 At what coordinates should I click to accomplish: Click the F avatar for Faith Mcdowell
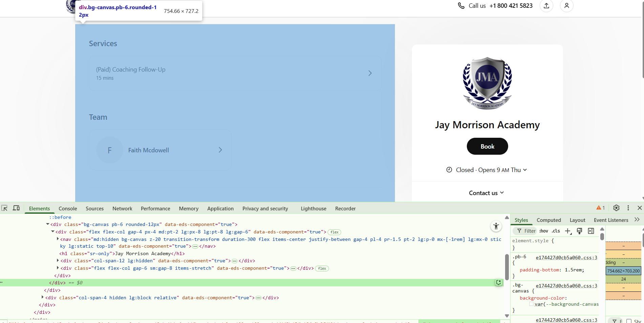coord(109,150)
